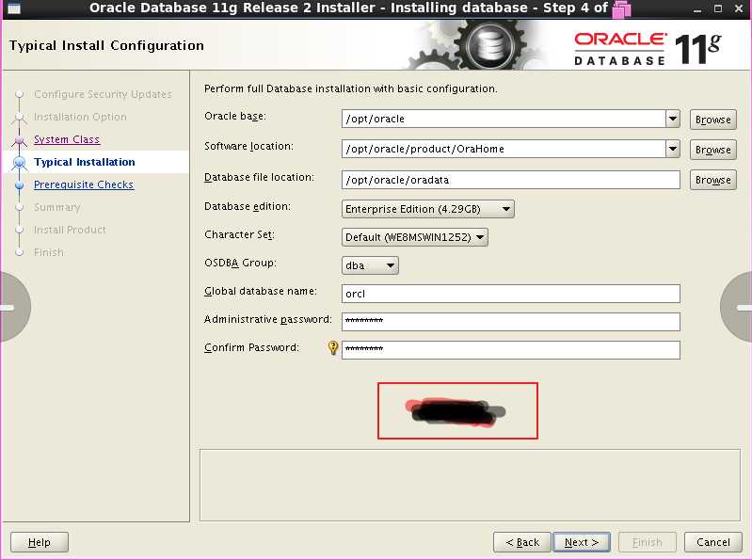Screen dimensions: 752x560
Task: Click Install Product step in sidebar
Action: point(70,230)
